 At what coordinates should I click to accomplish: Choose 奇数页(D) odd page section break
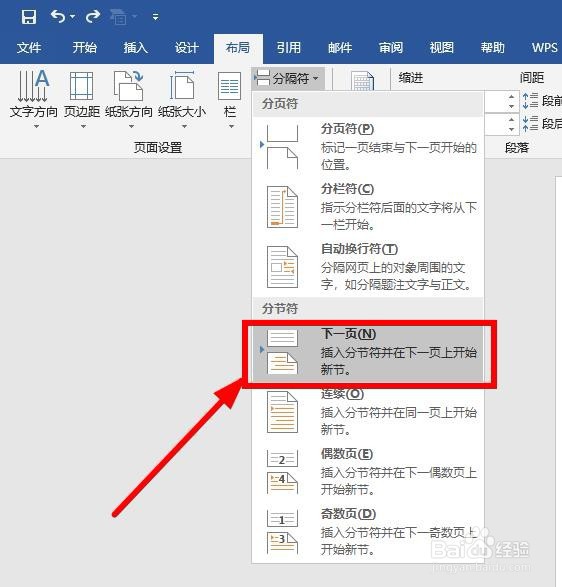coord(368,532)
